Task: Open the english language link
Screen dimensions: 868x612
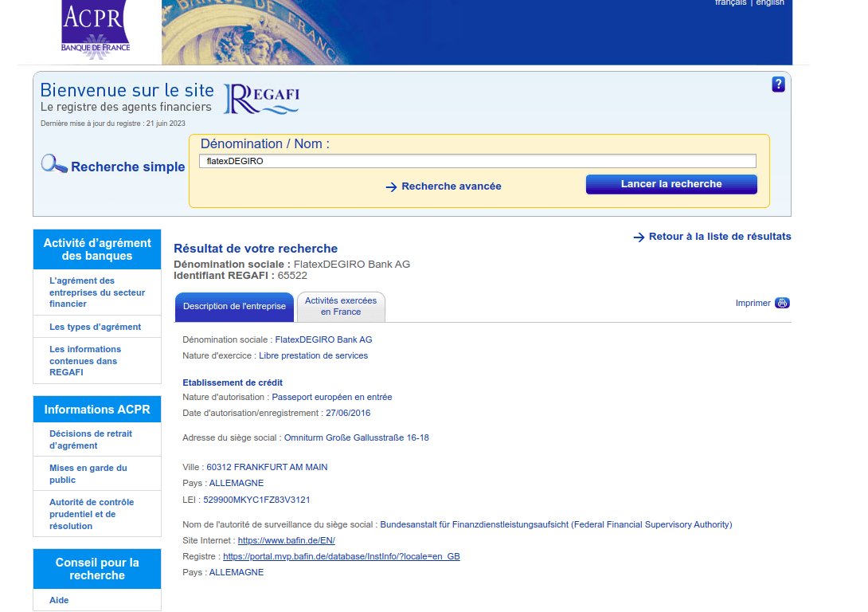Action: pos(770,3)
